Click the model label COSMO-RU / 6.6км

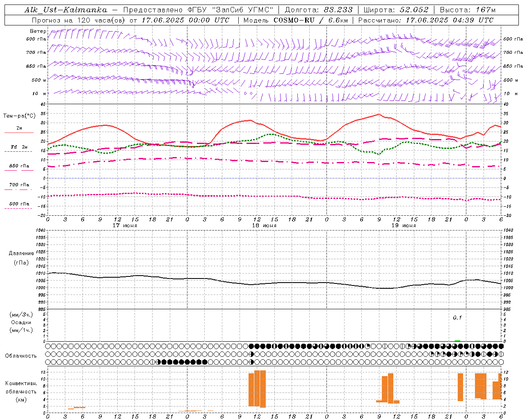tap(311, 20)
